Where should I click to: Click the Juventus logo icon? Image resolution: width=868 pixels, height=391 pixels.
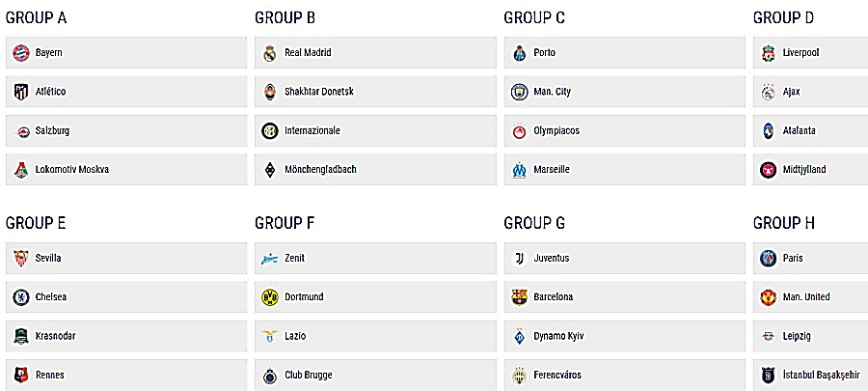[519, 259]
